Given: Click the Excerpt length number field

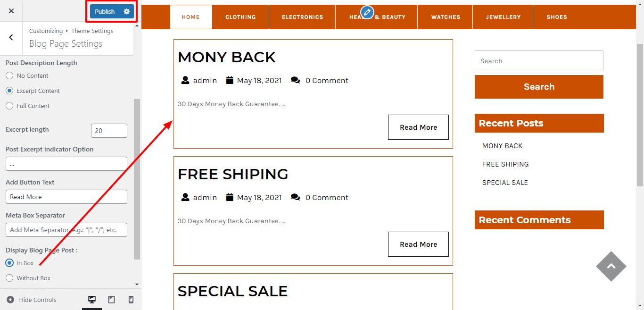Looking at the screenshot, I should [109, 131].
